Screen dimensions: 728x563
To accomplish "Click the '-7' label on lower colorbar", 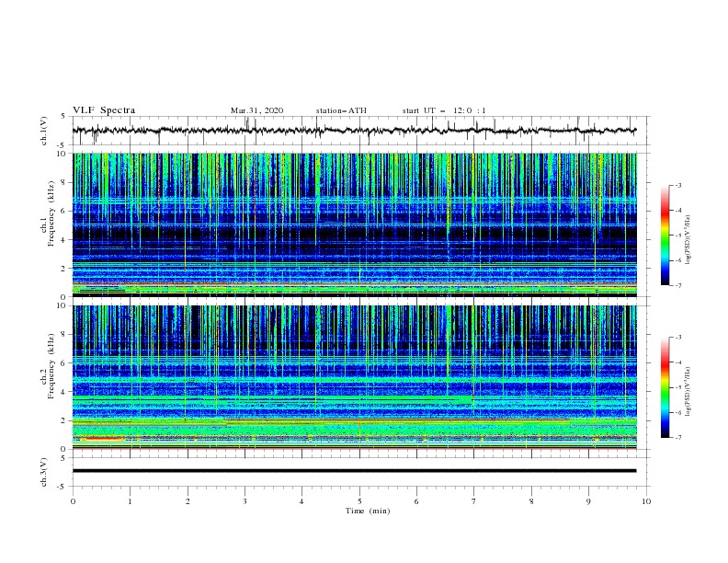I will pos(677,437).
